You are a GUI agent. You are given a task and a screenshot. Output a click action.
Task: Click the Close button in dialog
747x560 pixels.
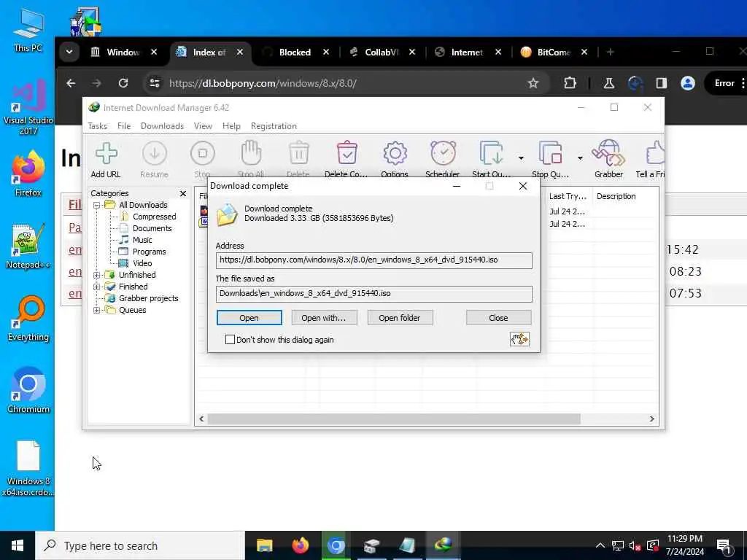(499, 318)
